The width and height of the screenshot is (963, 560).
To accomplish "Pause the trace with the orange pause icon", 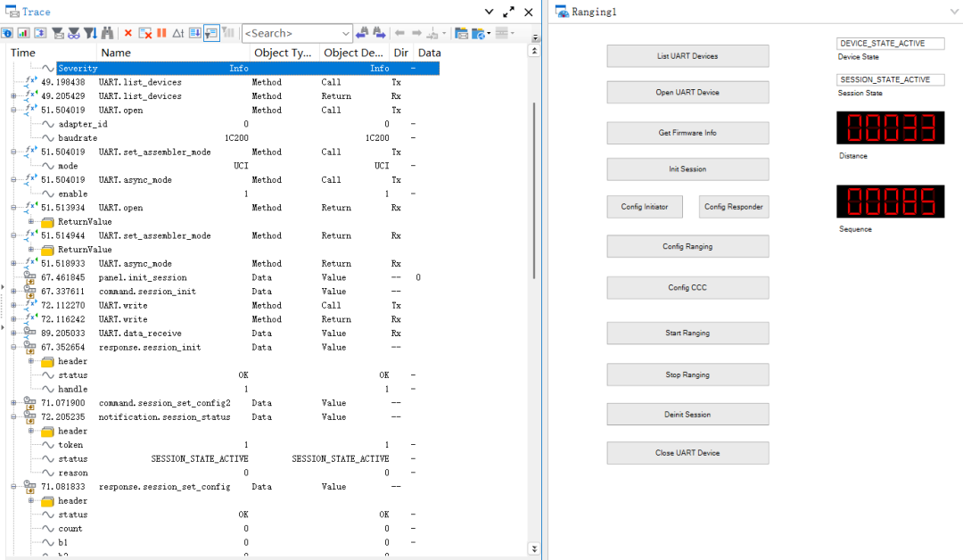I will coord(161,33).
